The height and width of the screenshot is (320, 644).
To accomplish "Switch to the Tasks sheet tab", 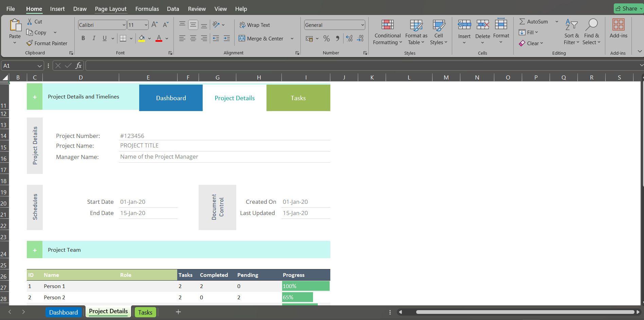I will [x=145, y=312].
